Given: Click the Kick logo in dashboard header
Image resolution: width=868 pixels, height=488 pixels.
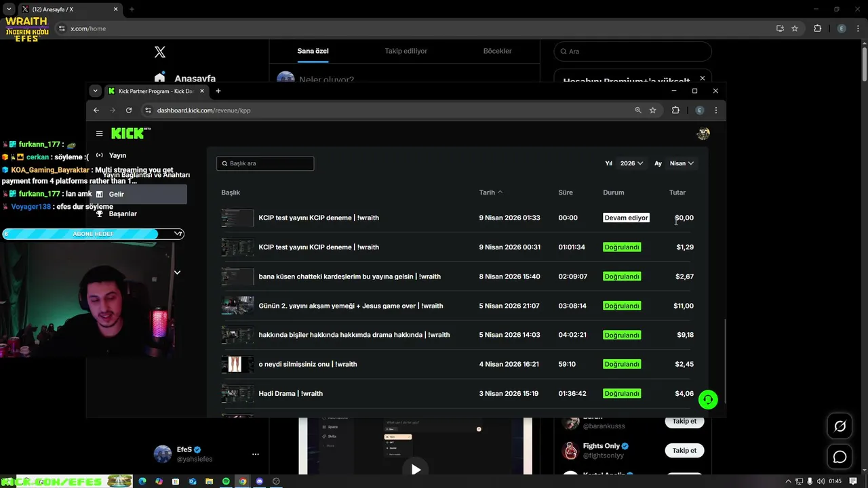Looking at the screenshot, I should [x=130, y=134].
